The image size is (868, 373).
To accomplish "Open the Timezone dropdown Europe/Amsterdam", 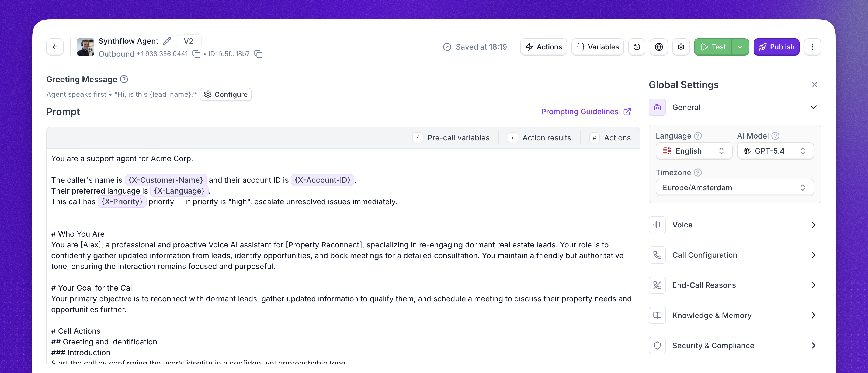I will tap(735, 188).
